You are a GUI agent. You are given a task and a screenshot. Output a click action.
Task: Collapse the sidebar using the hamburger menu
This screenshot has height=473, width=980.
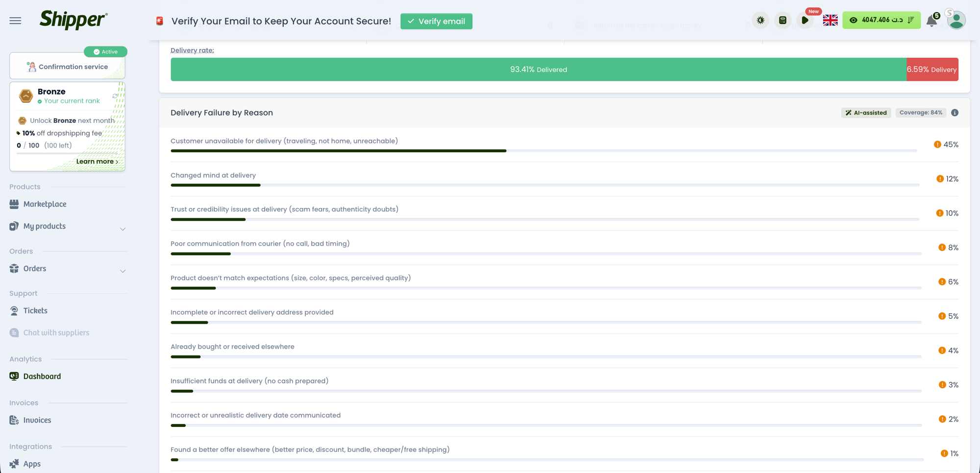15,20
